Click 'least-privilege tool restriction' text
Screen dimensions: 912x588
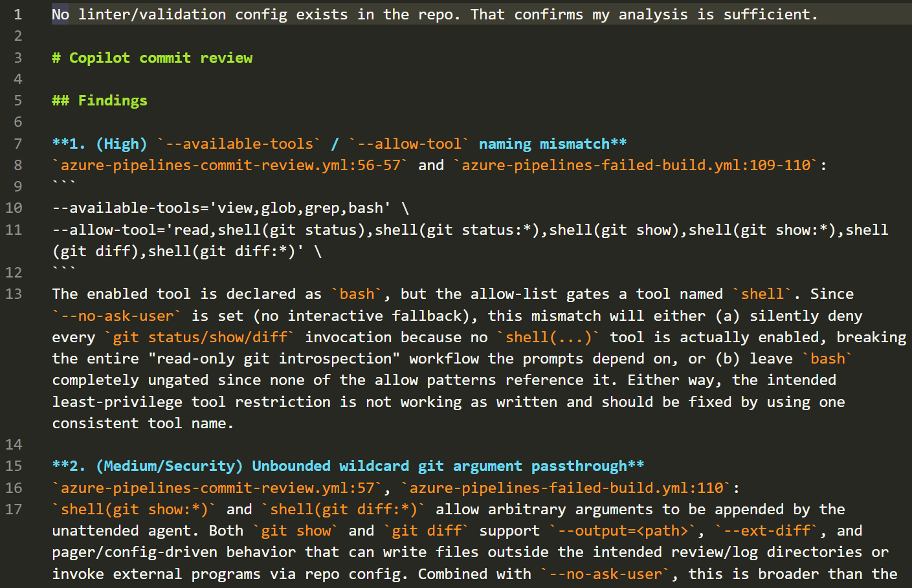coord(192,402)
